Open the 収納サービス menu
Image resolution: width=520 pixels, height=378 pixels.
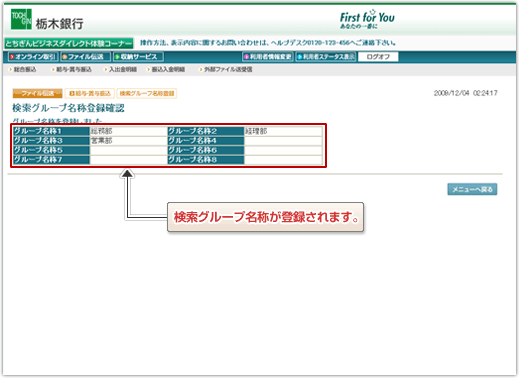[x=138, y=57]
